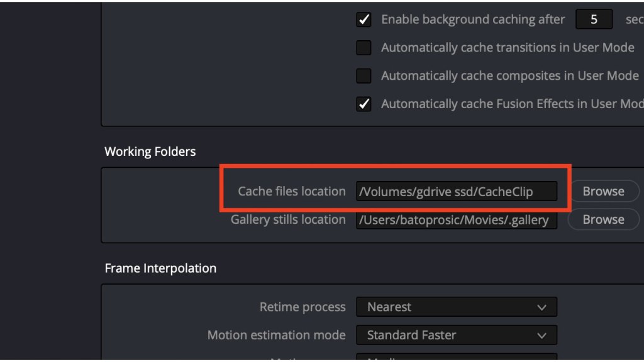Click the Retime process label
This screenshot has height=362, width=644.
click(x=303, y=307)
